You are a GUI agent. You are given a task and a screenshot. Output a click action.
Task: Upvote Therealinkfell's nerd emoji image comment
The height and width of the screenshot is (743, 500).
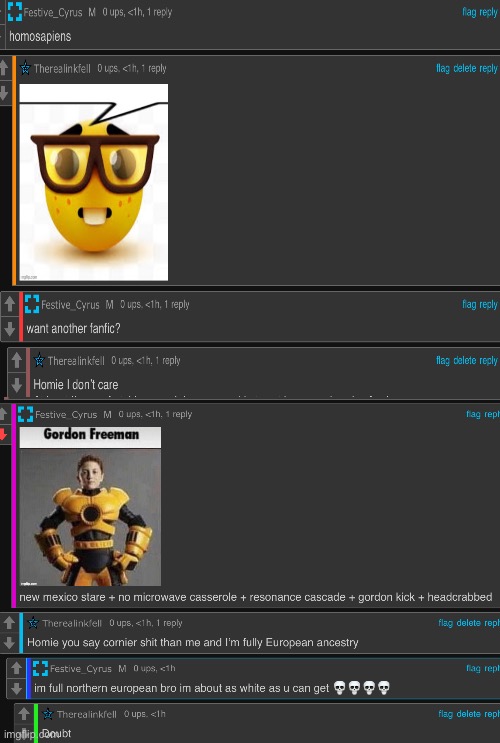click(x=3, y=68)
